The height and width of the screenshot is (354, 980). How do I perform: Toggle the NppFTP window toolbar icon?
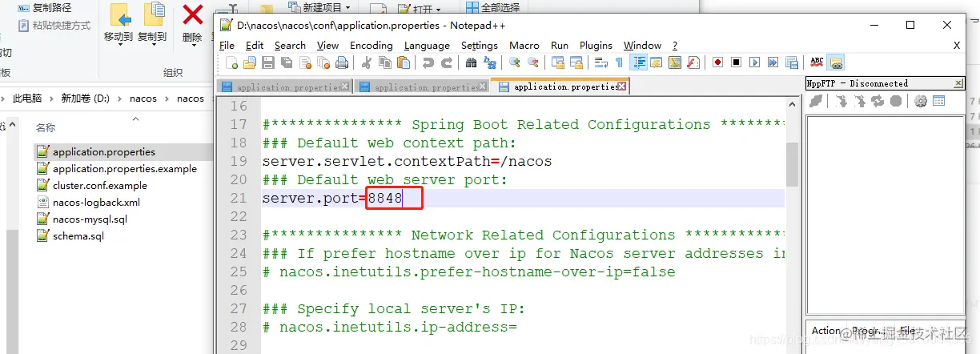coord(837,62)
